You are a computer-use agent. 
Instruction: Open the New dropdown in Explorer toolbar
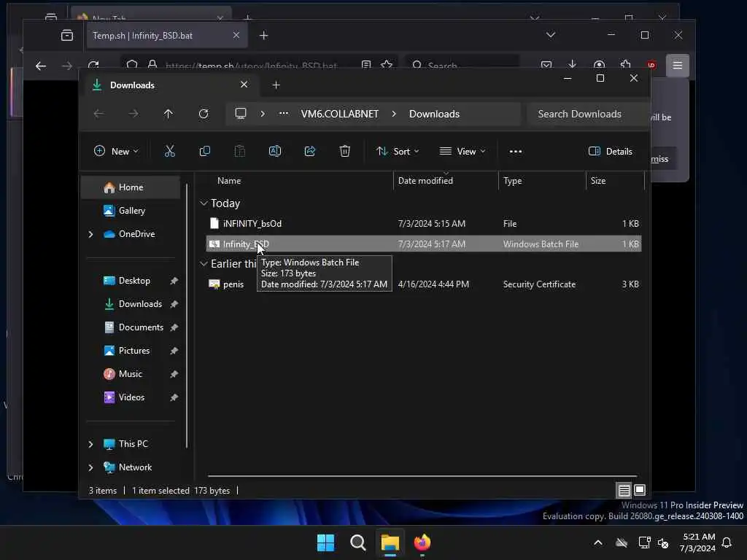[116, 152]
